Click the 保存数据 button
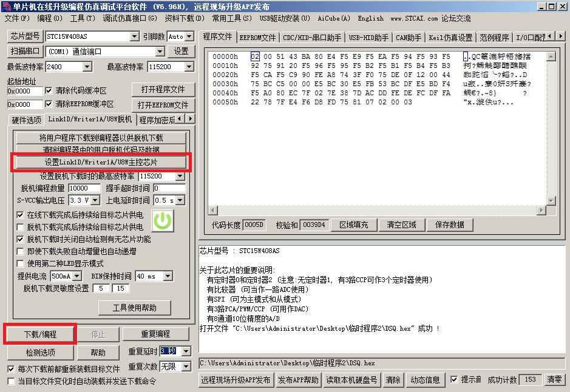 point(450,225)
